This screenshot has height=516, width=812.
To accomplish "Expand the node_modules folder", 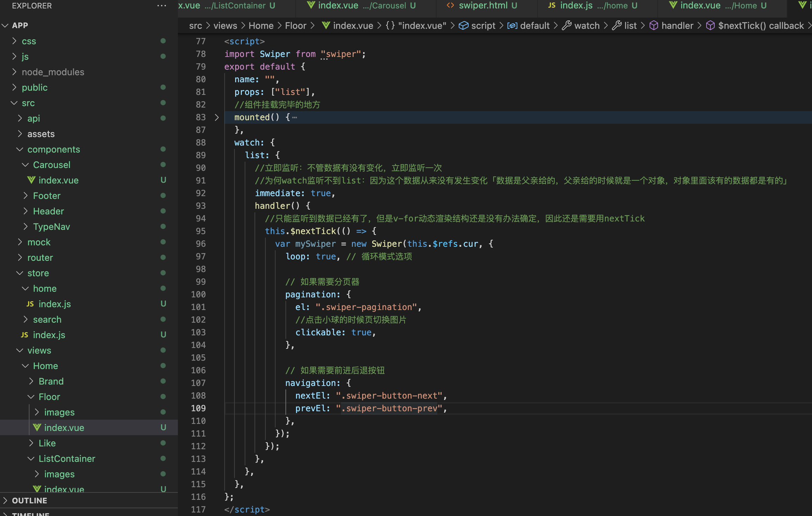I will click(x=14, y=72).
